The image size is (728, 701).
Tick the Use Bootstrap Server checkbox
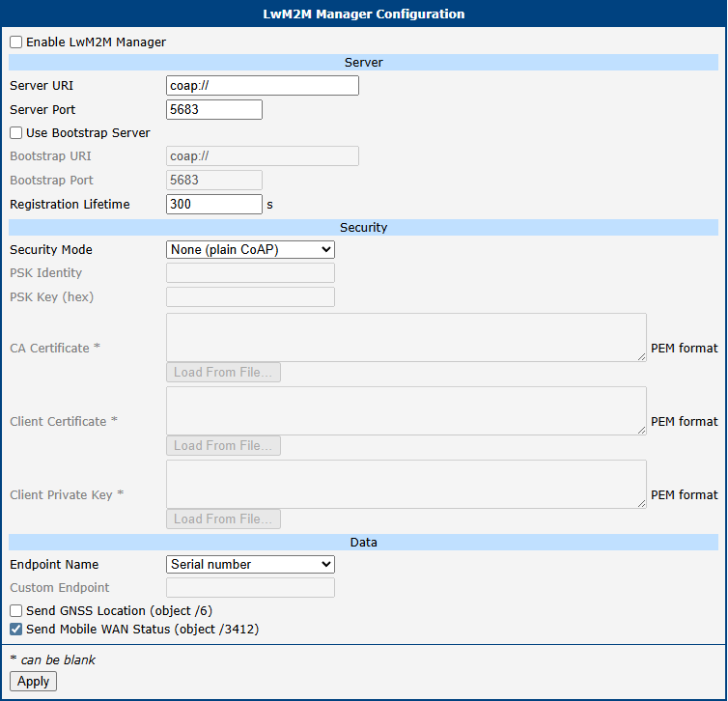coord(15,133)
